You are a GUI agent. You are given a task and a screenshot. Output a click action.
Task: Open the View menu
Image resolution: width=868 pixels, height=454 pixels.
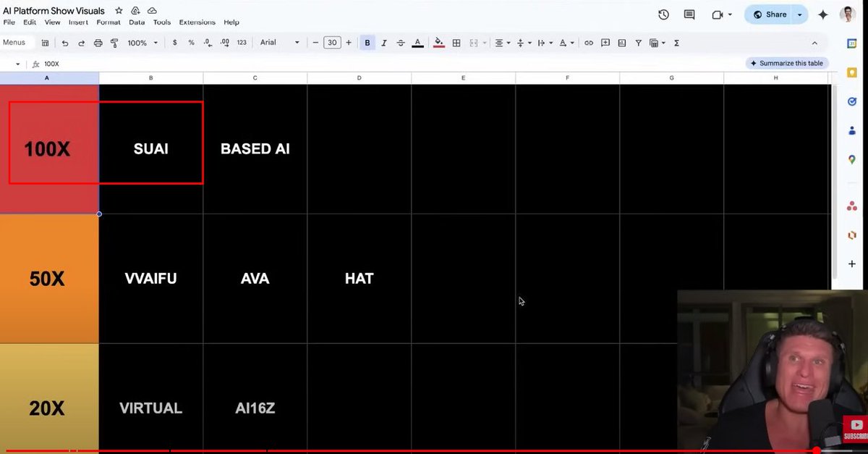coord(52,22)
